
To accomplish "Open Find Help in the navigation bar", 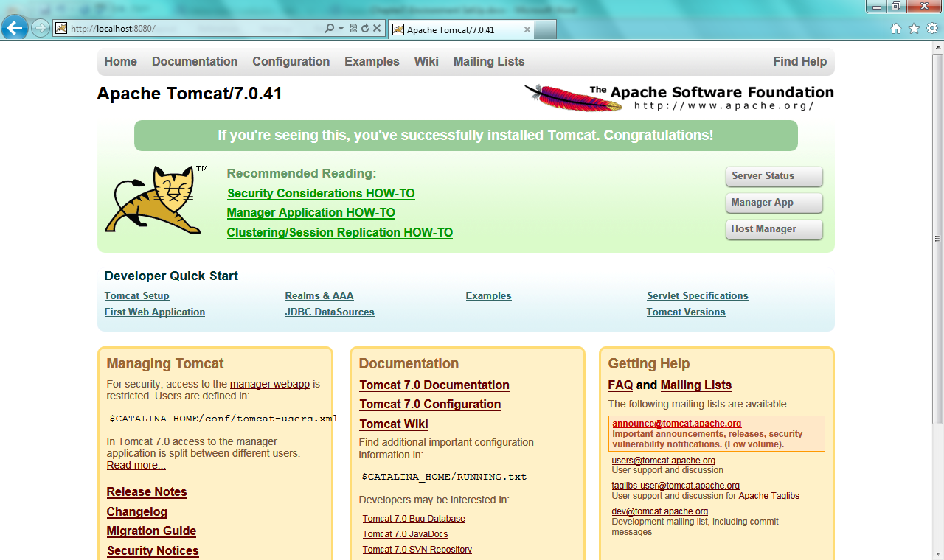I will (799, 62).
